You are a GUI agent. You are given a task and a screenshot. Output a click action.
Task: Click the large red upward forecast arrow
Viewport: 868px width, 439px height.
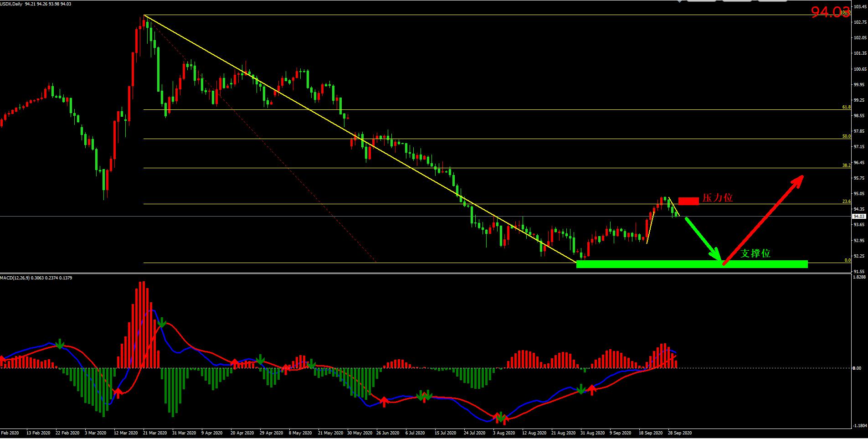[x=763, y=220]
